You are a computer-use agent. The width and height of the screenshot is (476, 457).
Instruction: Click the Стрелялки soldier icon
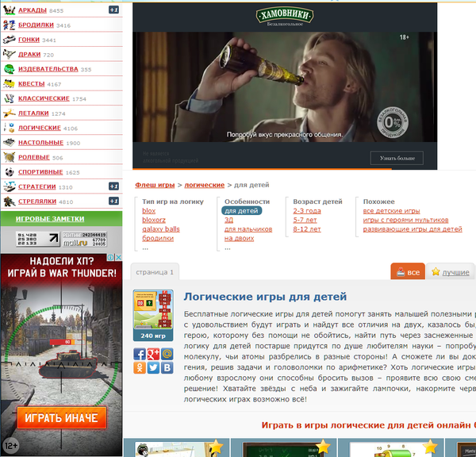pyautogui.click(x=9, y=202)
